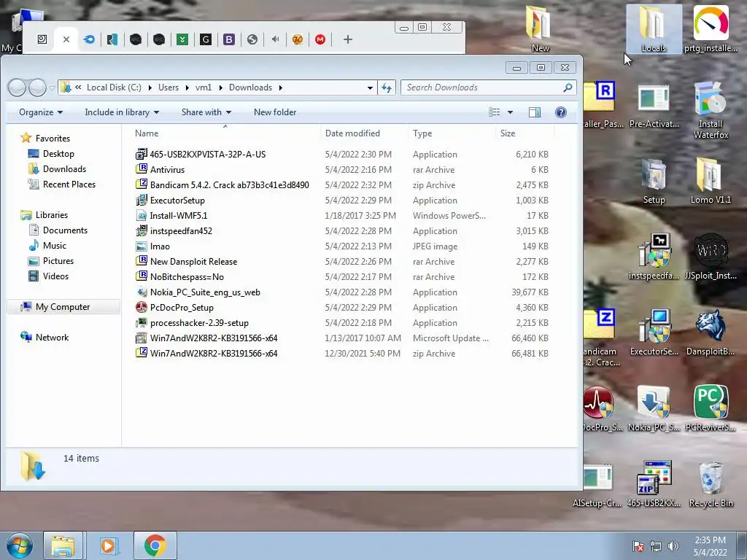
Task: Open the Organize menu
Action: 41,112
